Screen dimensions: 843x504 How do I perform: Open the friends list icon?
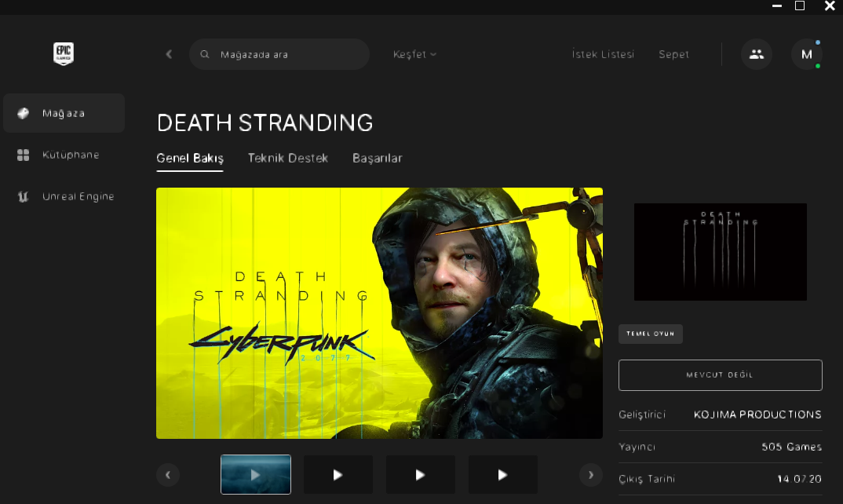pos(757,54)
